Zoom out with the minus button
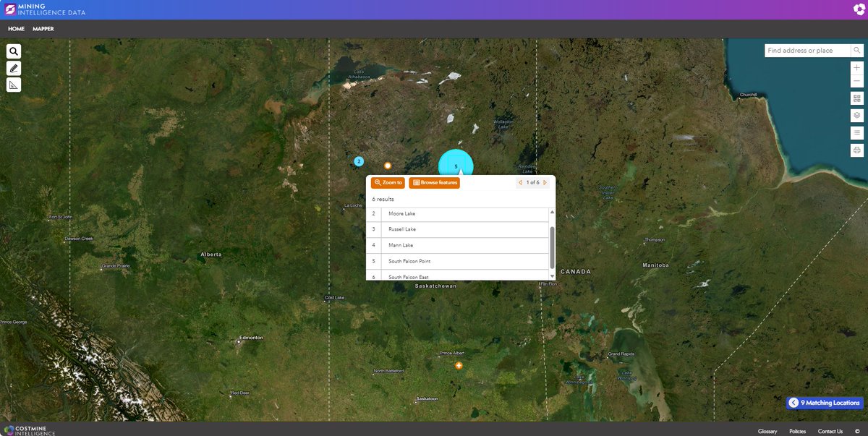Screen dimensions: 868x436 [x=857, y=81]
